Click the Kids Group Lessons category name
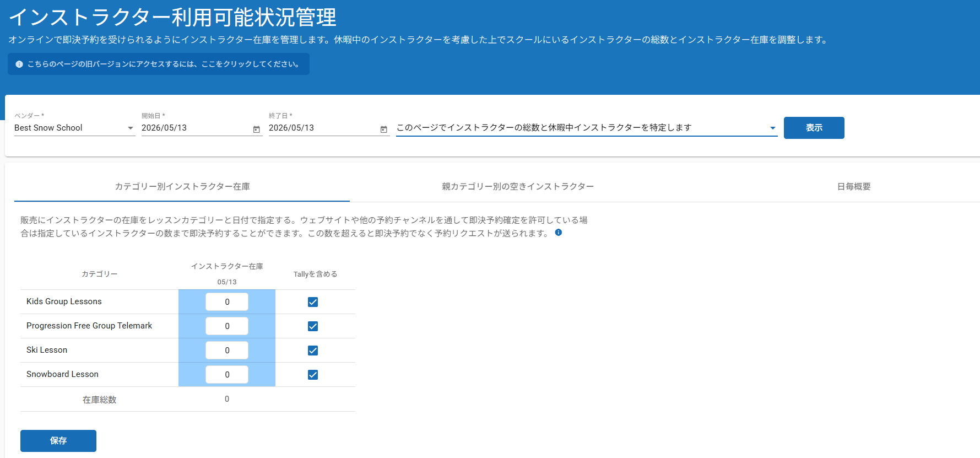 [64, 301]
